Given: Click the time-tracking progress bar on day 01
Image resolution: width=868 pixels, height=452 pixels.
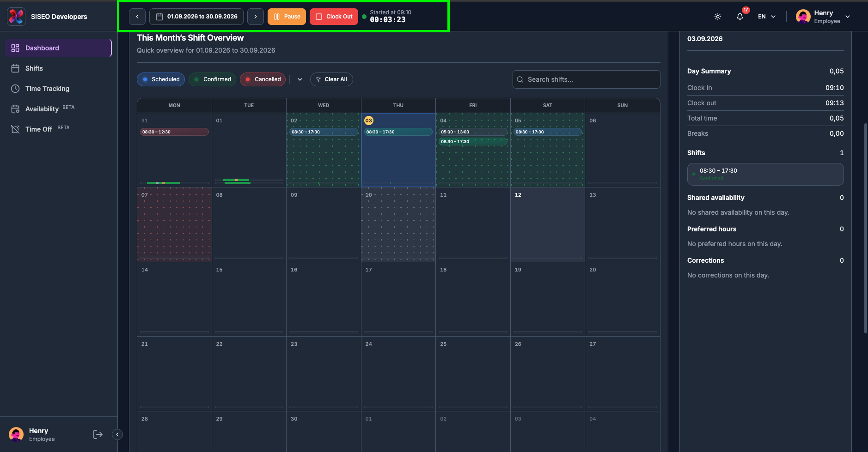Looking at the screenshot, I should click(x=249, y=181).
